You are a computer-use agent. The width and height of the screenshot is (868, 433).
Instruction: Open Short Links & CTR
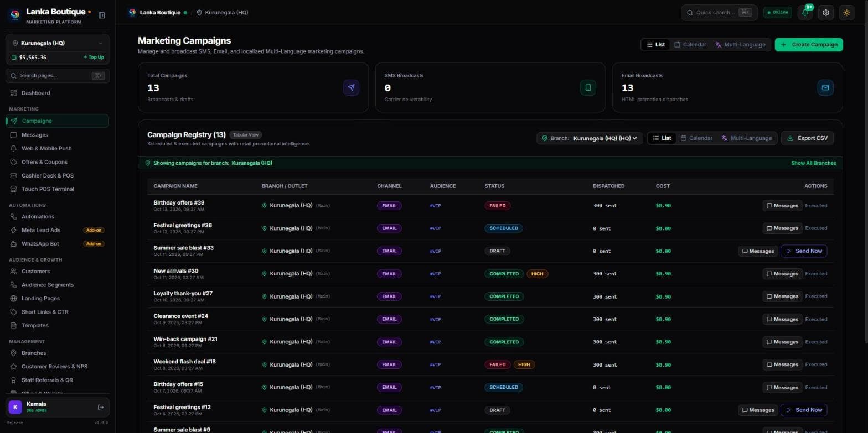[57, 312]
